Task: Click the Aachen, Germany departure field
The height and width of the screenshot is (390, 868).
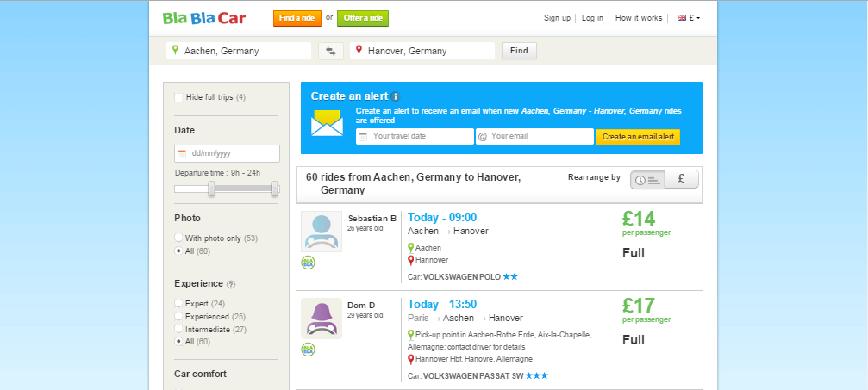Action: tap(239, 51)
